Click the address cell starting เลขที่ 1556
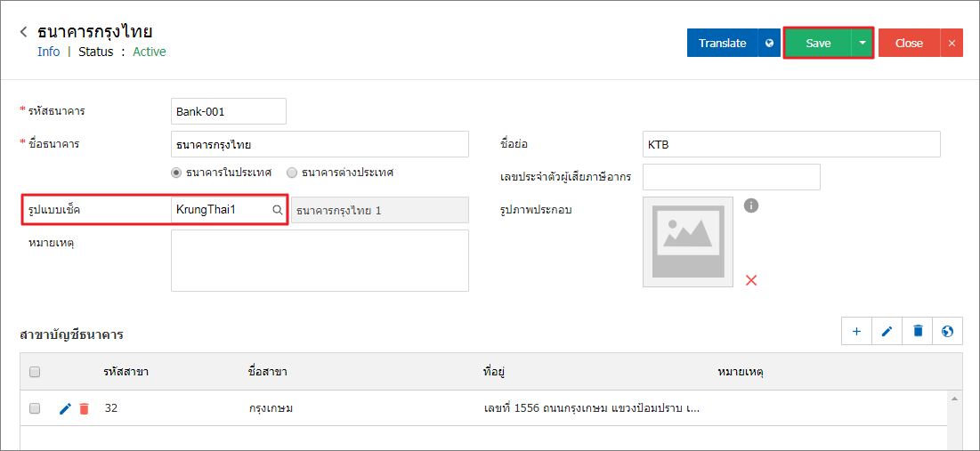Screen dimensions: 980x451 click(592, 408)
